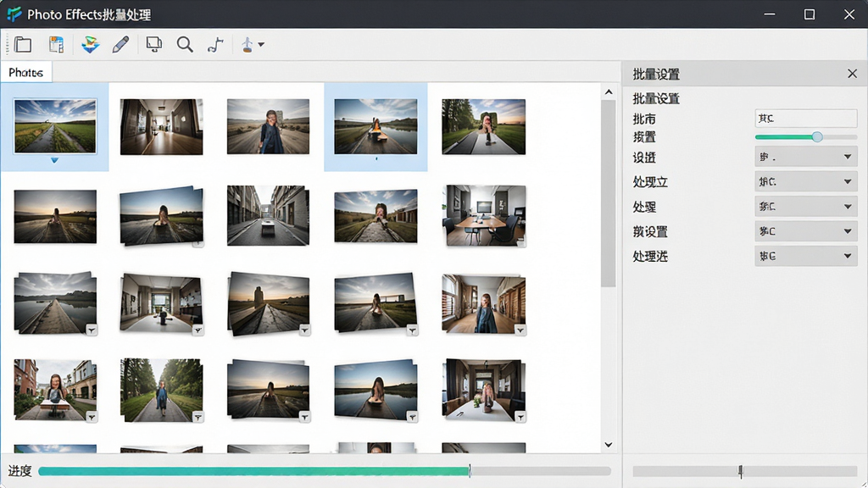Select the empty wooden pier on lake thumbnail

(x=55, y=304)
